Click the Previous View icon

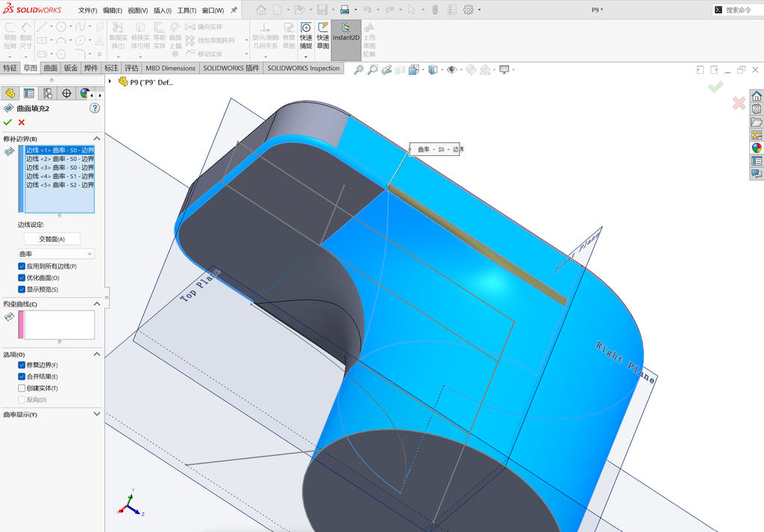pos(387,69)
